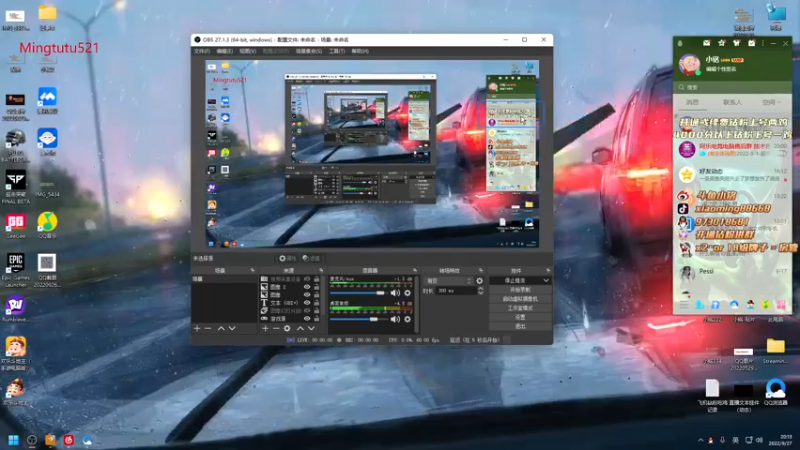Remove the selected source with the minus icon
800x450 pixels.
coord(276,328)
